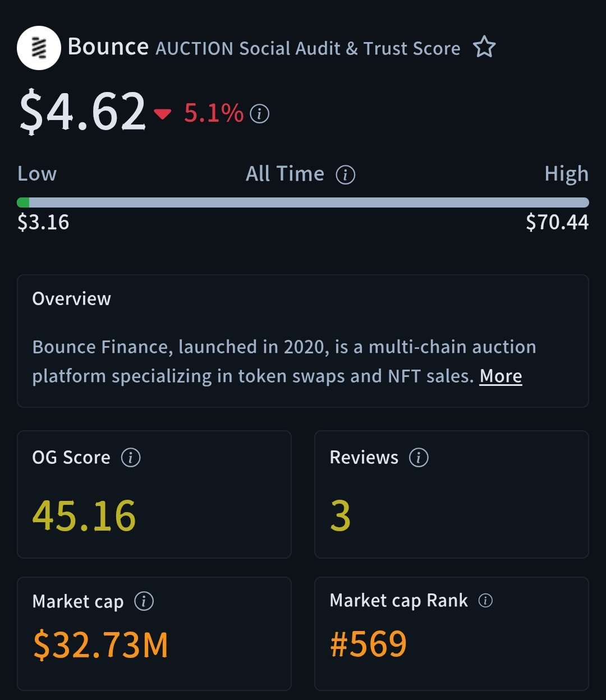The image size is (606, 700).
Task: Click the green low end of price bar
Action: pyautogui.click(x=23, y=202)
